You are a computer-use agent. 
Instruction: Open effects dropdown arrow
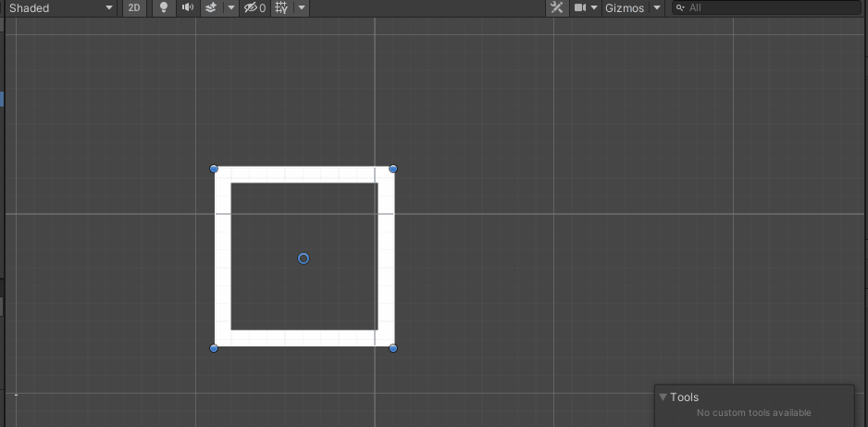pos(231,7)
